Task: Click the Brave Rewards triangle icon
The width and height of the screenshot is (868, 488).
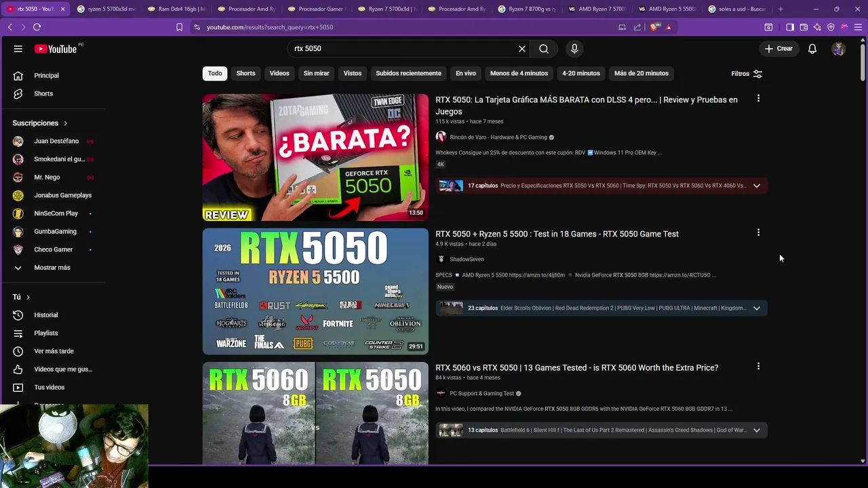Action: click(x=669, y=27)
